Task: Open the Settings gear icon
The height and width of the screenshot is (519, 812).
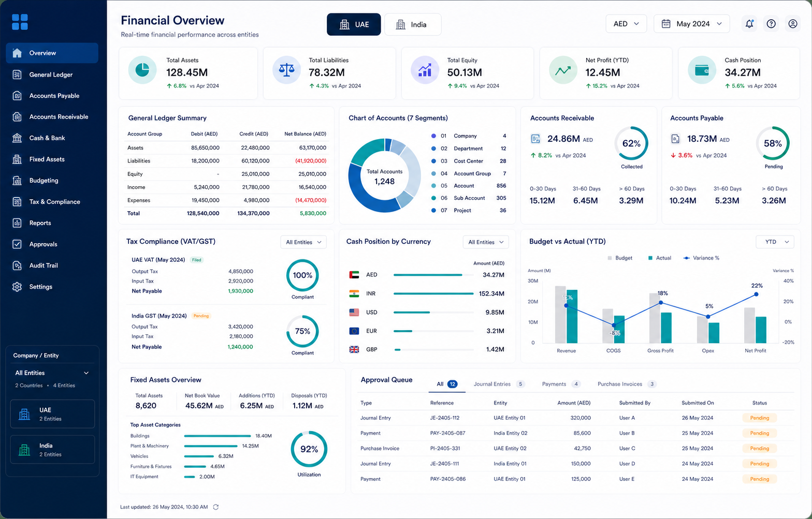Action: 17,287
